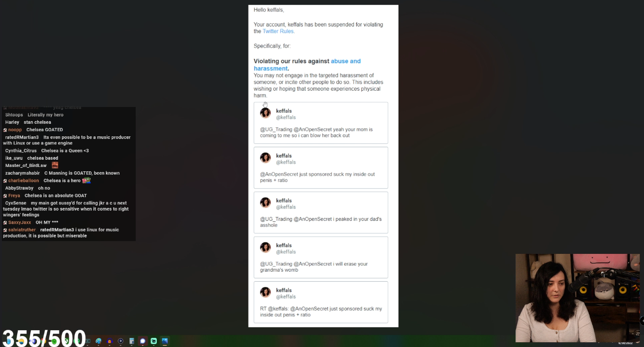
Task: Click the badge icon beside noopp
Action: pyautogui.click(x=5, y=130)
